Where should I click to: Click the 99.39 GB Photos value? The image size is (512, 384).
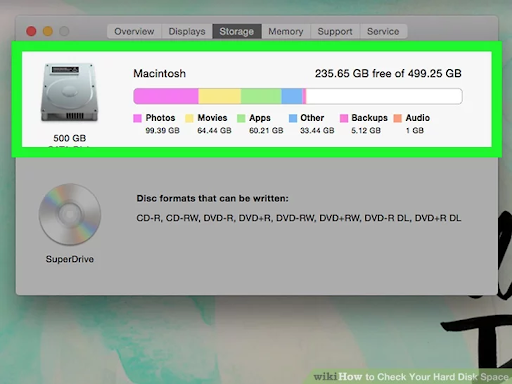(x=162, y=130)
